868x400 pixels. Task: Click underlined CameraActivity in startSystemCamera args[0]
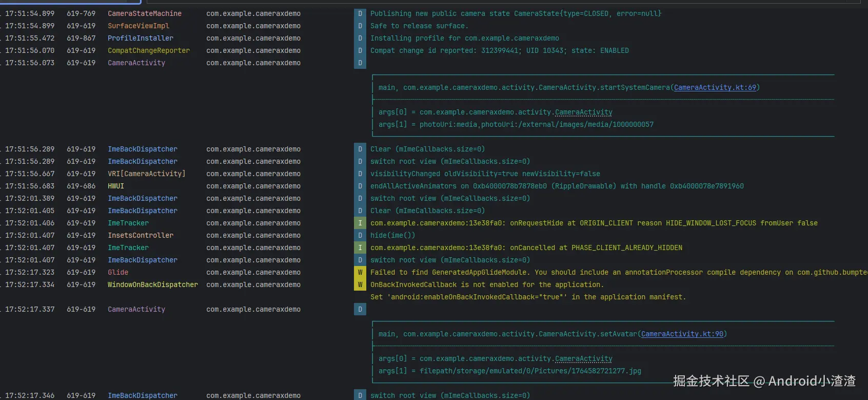point(583,112)
